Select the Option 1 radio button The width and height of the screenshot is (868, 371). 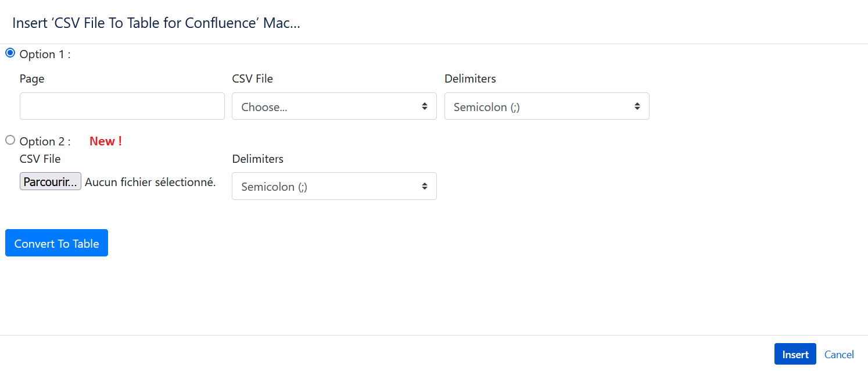click(10, 53)
